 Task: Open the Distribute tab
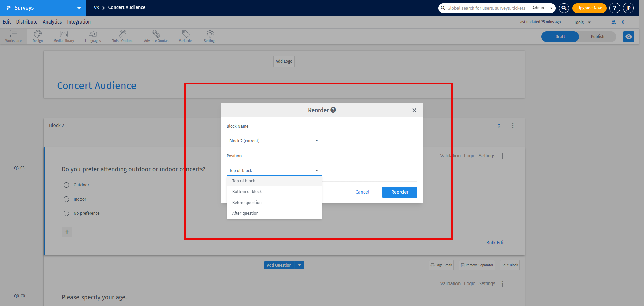[26, 21]
